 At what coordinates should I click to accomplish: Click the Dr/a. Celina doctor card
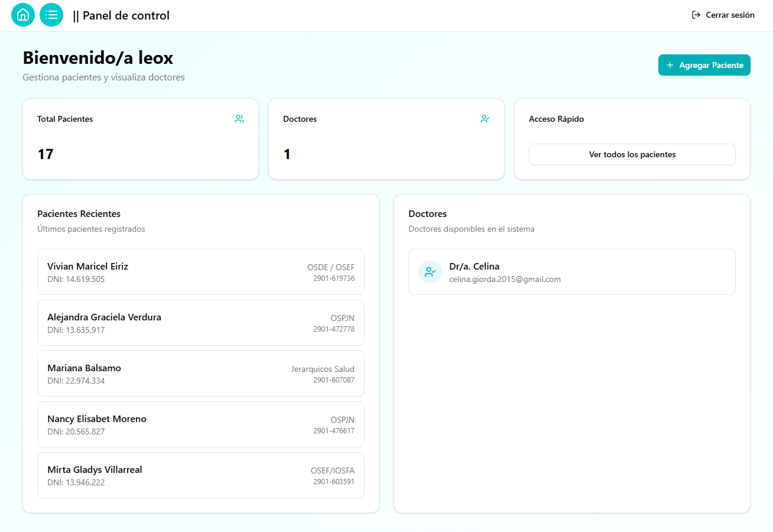pyautogui.click(x=571, y=272)
